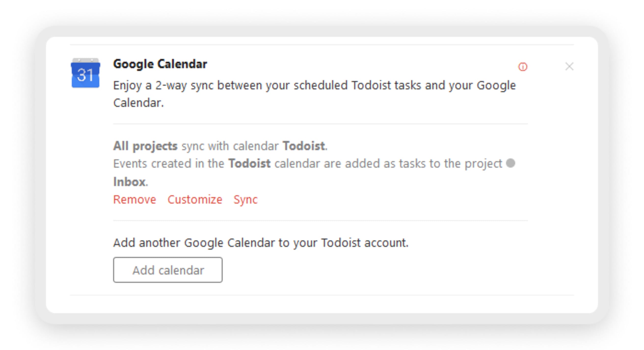Viewport: 644px width, 350px height.
Task: Click the Google Calendar heading
Action: pos(160,64)
